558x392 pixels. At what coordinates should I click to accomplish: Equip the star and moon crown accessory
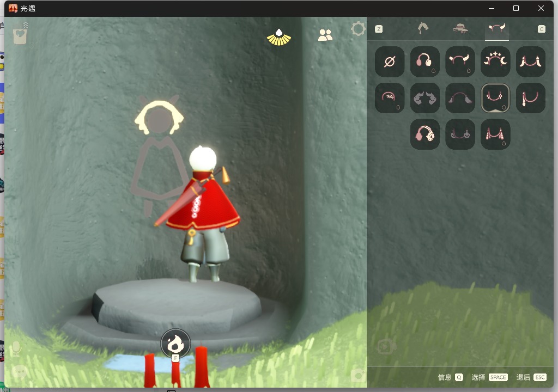(x=495, y=62)
